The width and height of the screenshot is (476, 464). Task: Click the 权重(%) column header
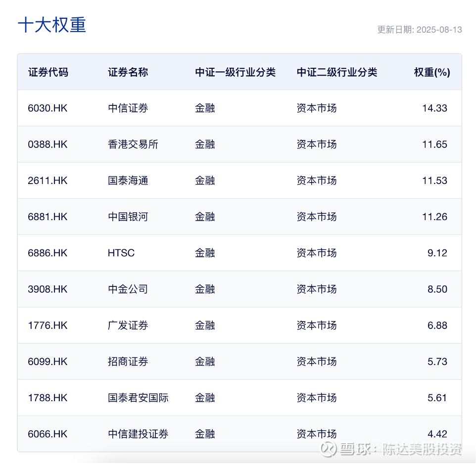[x=431, y=72]
